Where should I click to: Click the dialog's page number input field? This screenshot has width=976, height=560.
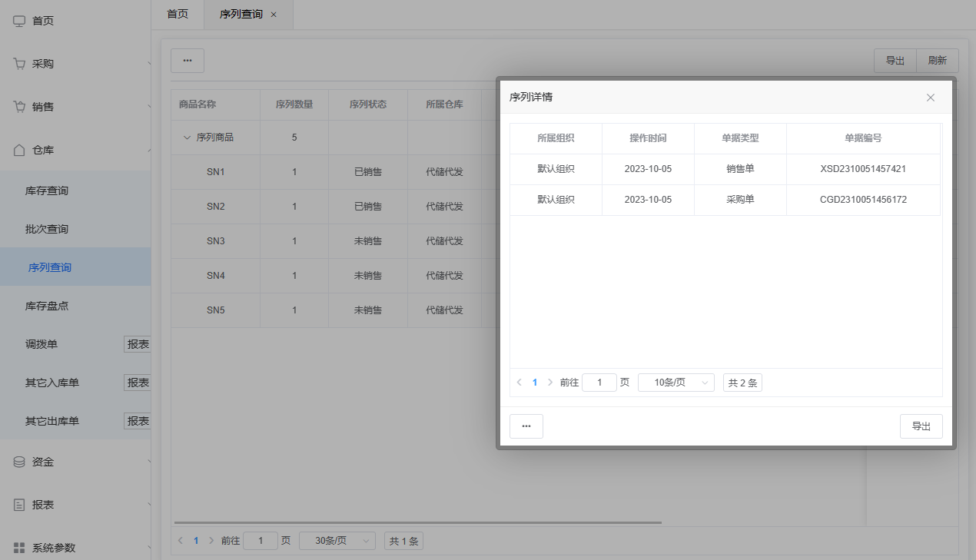[x=599, y=383]
